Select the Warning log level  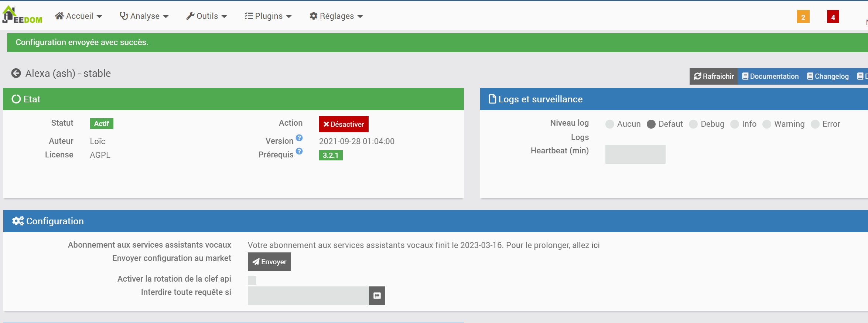tap(767, 124)
